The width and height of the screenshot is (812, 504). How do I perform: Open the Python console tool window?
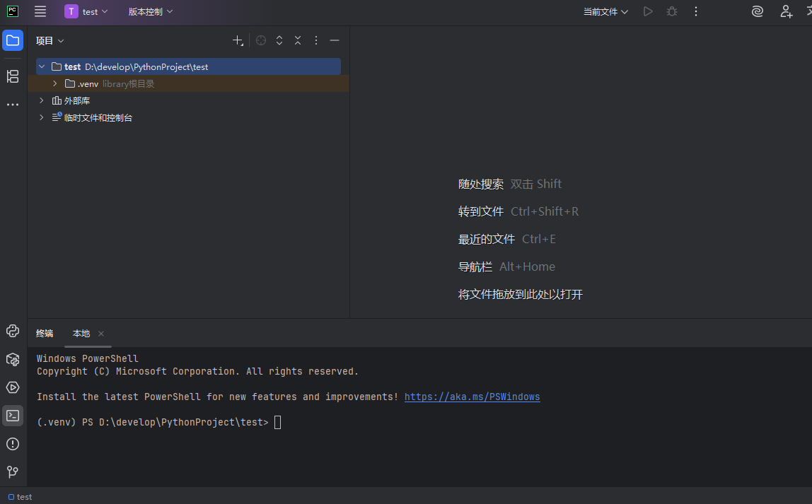pyautogui.click(x=13, y=331)
